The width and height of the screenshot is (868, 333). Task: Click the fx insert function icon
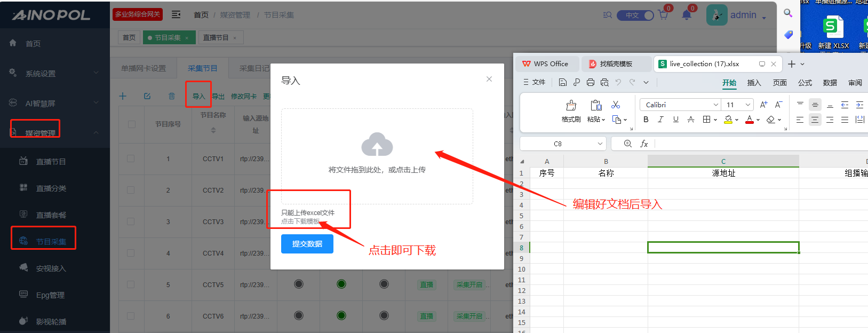tap(644, 144)
